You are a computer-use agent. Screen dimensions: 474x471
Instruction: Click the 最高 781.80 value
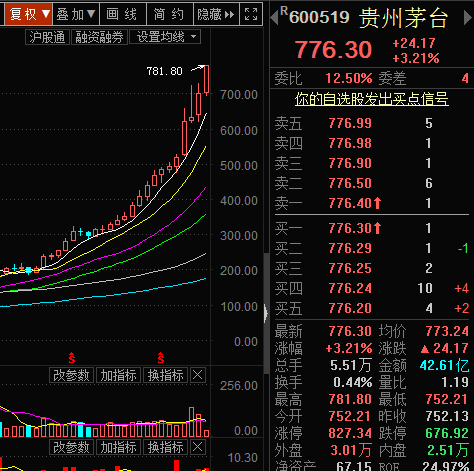pos(350,399)
